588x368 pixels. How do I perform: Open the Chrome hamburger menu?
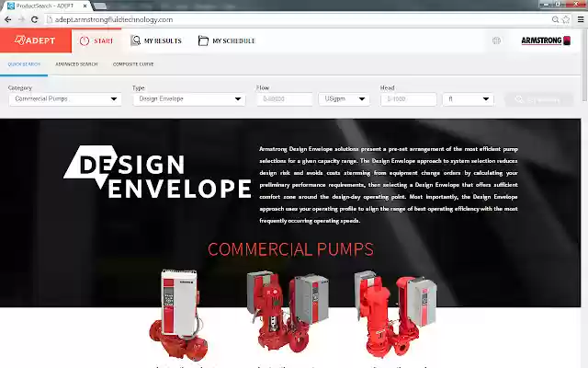581,19
